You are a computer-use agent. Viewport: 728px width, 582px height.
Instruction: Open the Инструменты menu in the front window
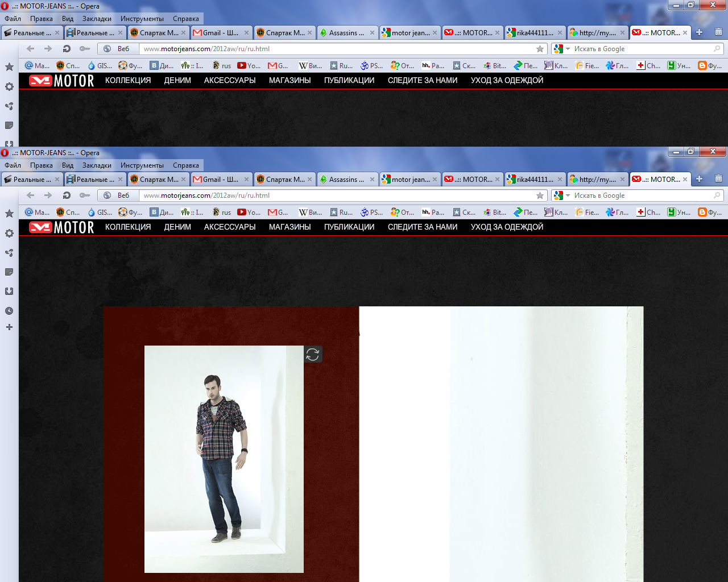pos(142,165)
